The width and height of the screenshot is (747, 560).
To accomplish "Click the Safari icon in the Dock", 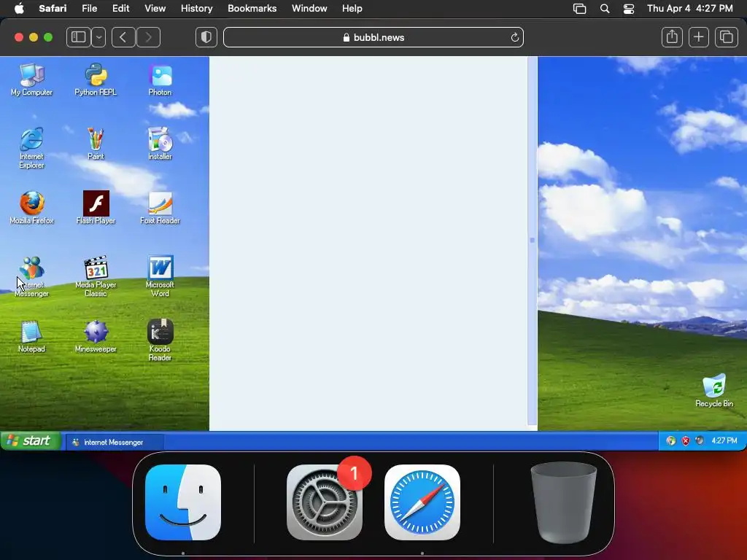I will click(422, 502).
